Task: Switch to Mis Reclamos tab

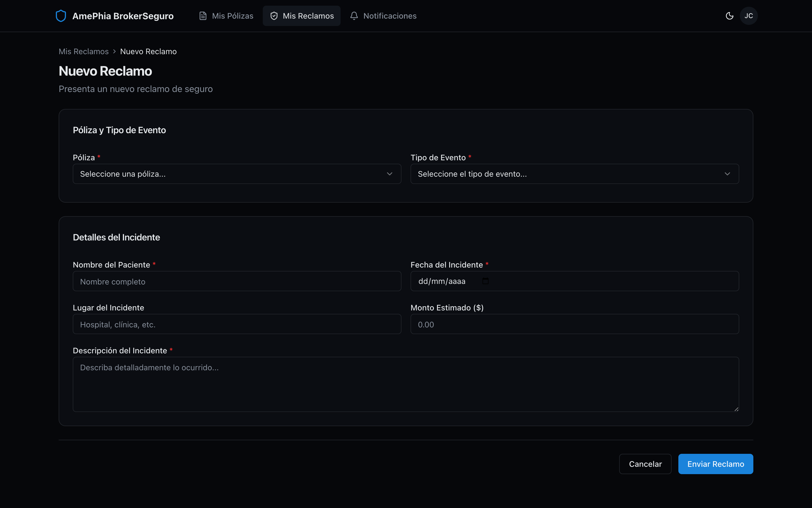Action: tap(302, 16)
